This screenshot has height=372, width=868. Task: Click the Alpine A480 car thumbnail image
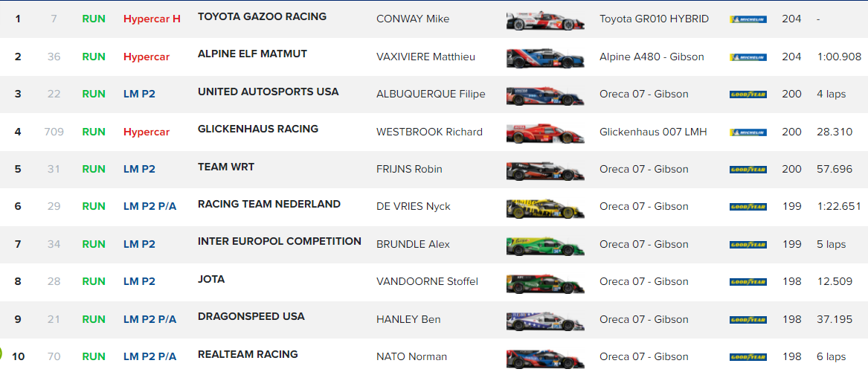coord(545,57)
